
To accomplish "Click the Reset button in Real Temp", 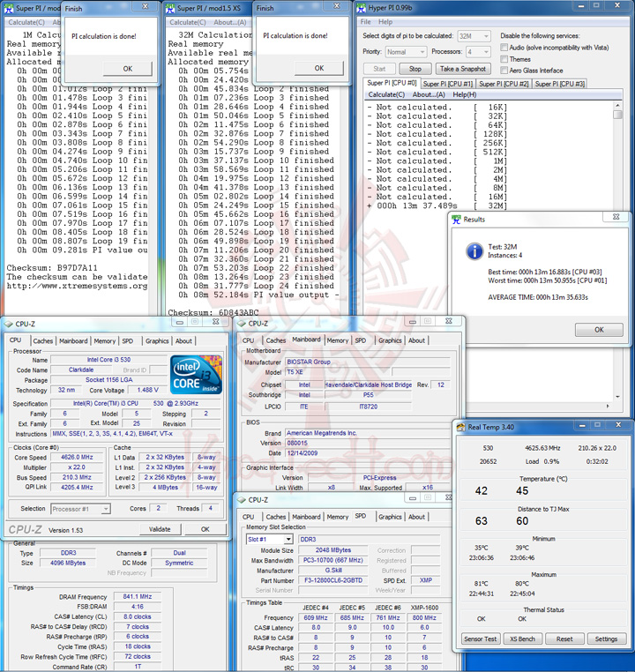I will click(564, 639).
